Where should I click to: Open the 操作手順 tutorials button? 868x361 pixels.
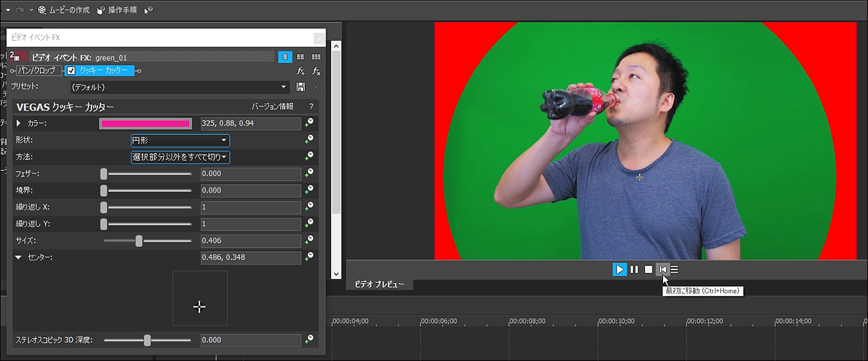116,10
